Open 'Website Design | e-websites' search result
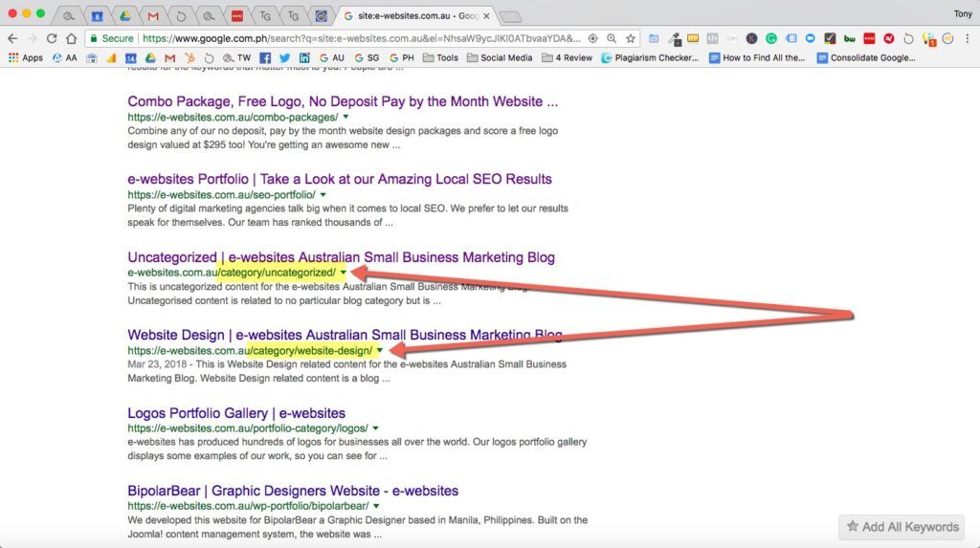The image size is (980, 548). pyautogui.click(x=345, y=335)
